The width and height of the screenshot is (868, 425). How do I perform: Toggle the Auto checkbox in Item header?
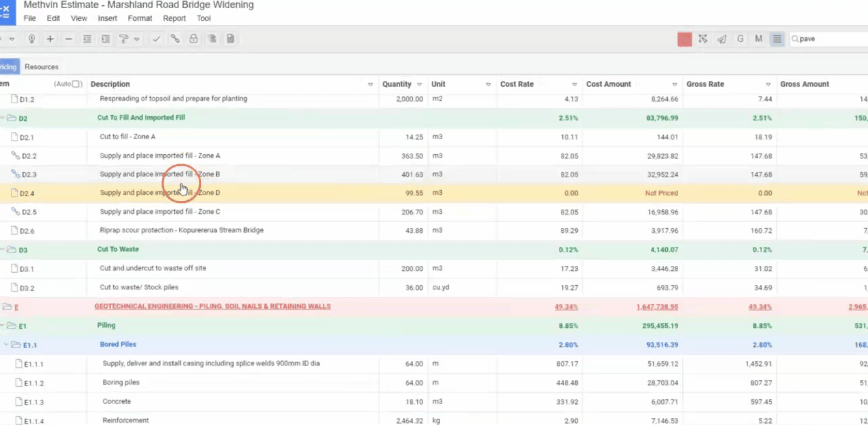coord(76,84)
